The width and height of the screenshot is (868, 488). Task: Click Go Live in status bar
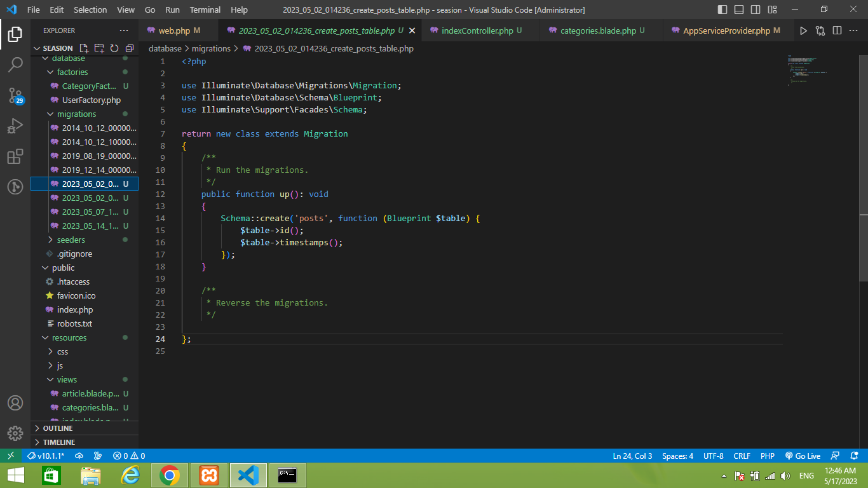click(x=803, y=456)
